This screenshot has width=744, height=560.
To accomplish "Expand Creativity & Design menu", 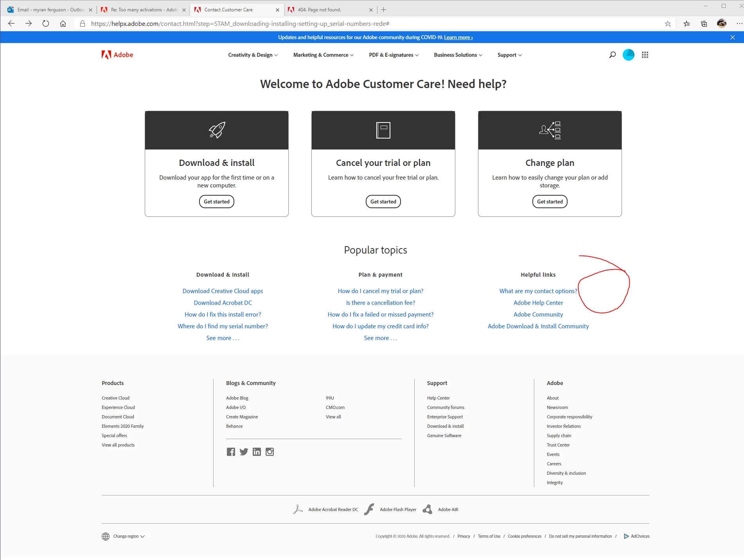I will click(x=253, y=55).
